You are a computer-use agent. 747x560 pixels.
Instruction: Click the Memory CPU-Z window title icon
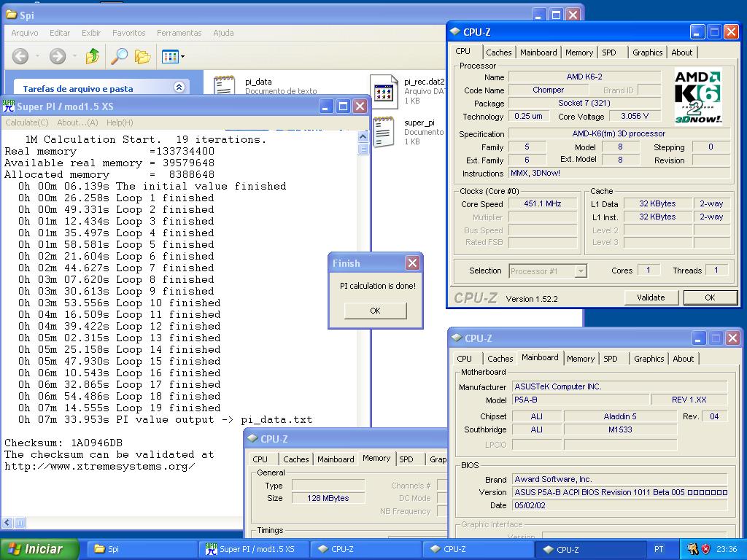point(252,438)
